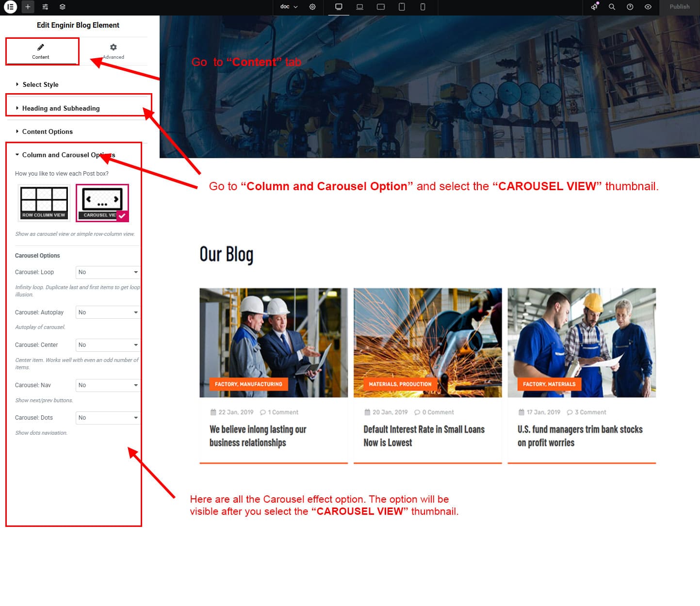Click the Preview Changes eye icon

point(648,7)
